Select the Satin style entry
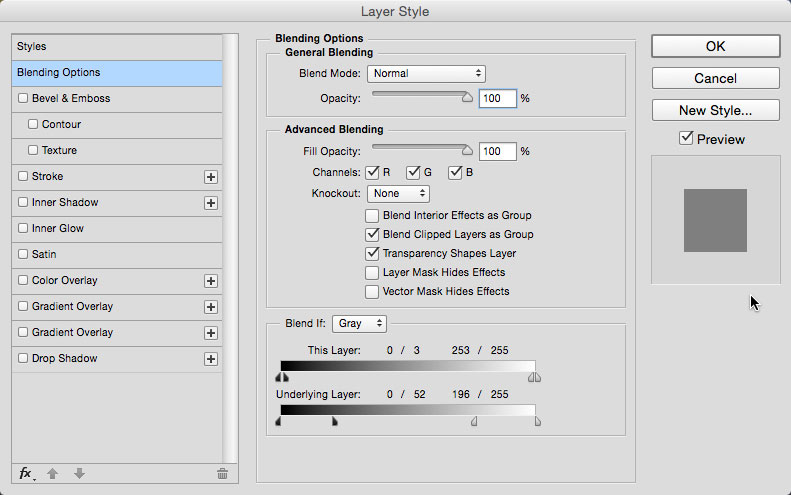The height and width of the screenshot is (495, 791). pos(117,254)
